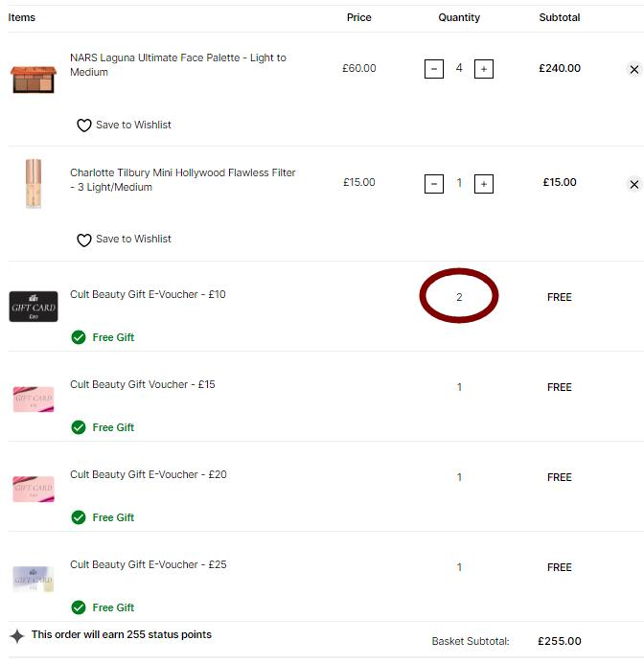Increase NARS Laguna palette quantity

[x=483, y=69]
